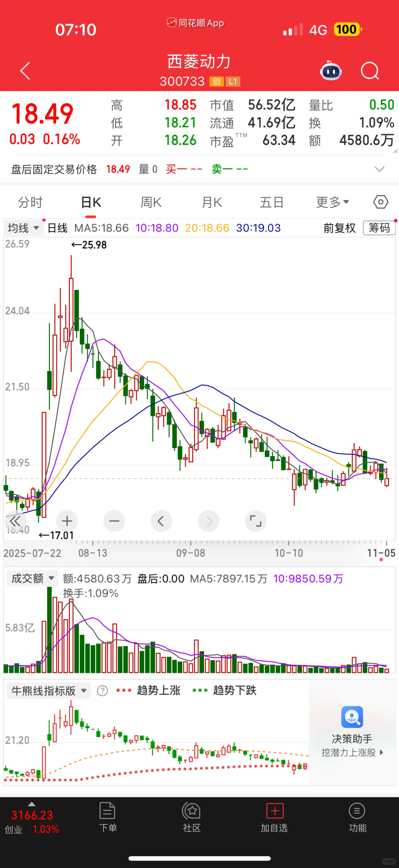This screenshot has width=399, height=868.
Task: Expand 创业 index ticker arrow
Action: point(32,804)
